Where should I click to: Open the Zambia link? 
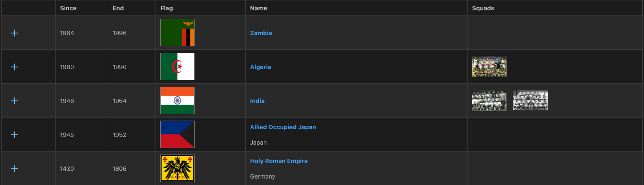261,33
